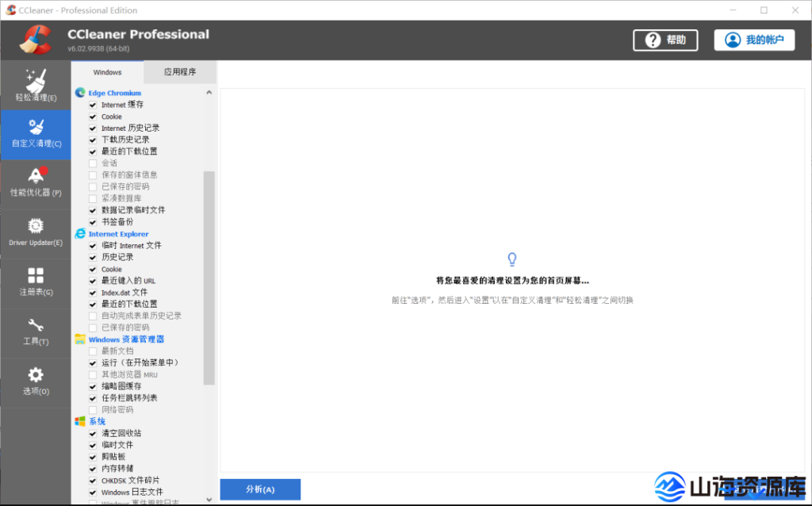Open the 注册表 cleaner
812x506 pixels.
(35, 282)
